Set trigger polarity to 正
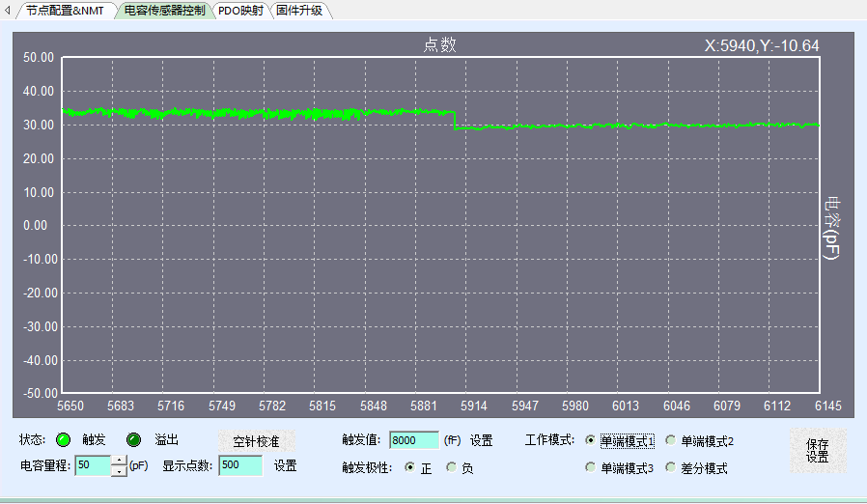Image resolution: width=867 pixels, height=504 pixels. point(409,468)
